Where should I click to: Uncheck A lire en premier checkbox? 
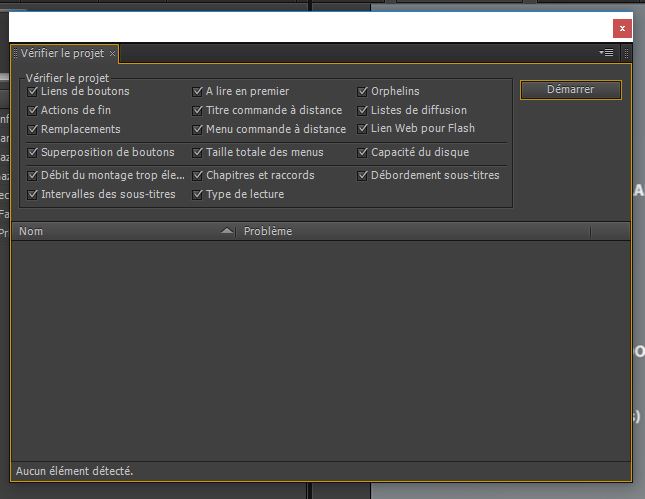pos(197,91)
